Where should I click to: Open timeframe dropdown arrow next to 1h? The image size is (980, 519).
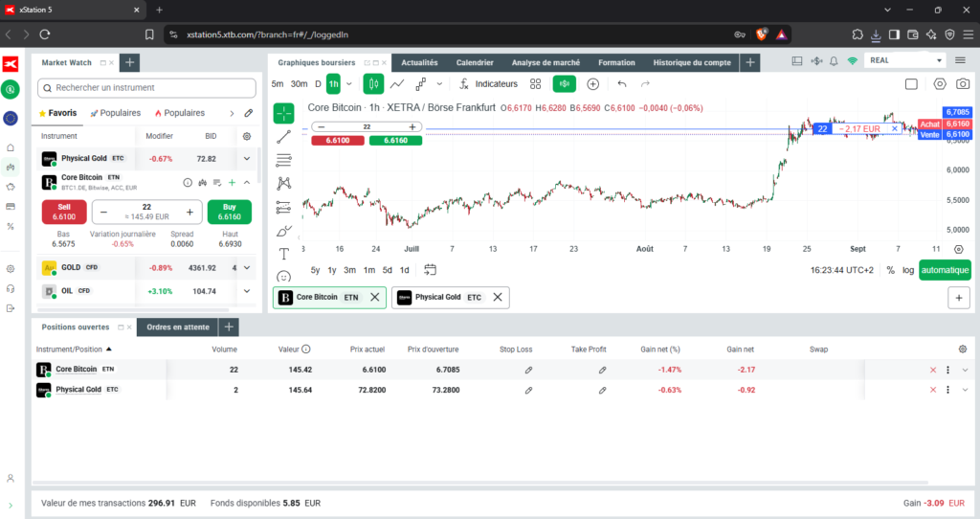coord(349,84)
